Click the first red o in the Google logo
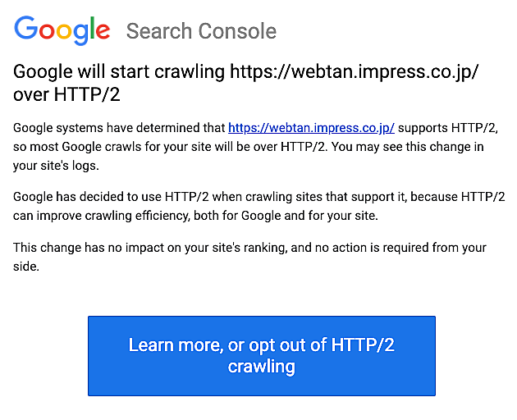517x420 pixels. tap(45, 32)
